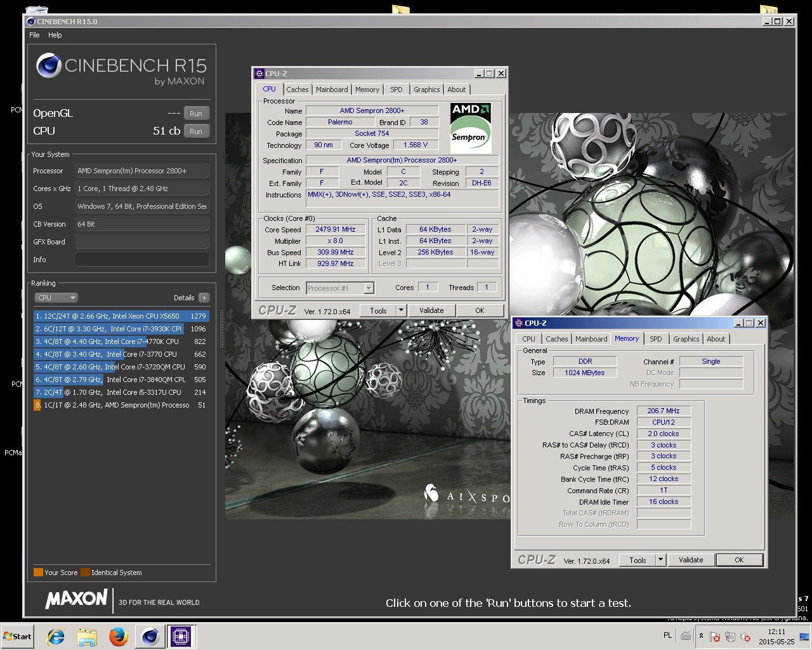Click the PL language indicator
This screenshot has height=650, width=812.
tap(667, 635)
